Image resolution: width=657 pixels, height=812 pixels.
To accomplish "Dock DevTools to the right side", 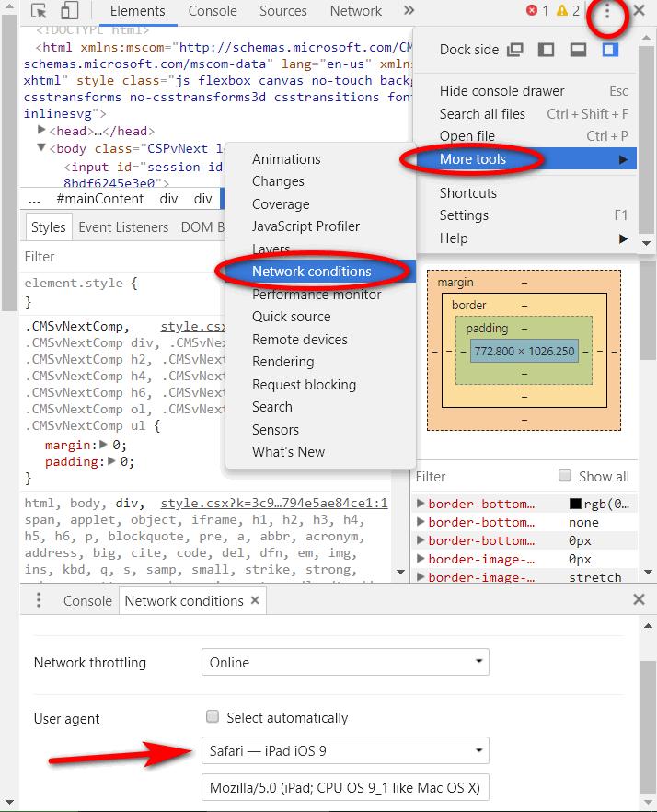I will [x=610, y=50].
